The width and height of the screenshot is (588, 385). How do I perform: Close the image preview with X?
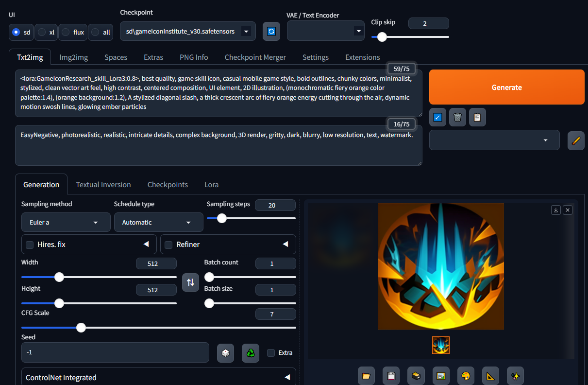(x=568, y=210)
